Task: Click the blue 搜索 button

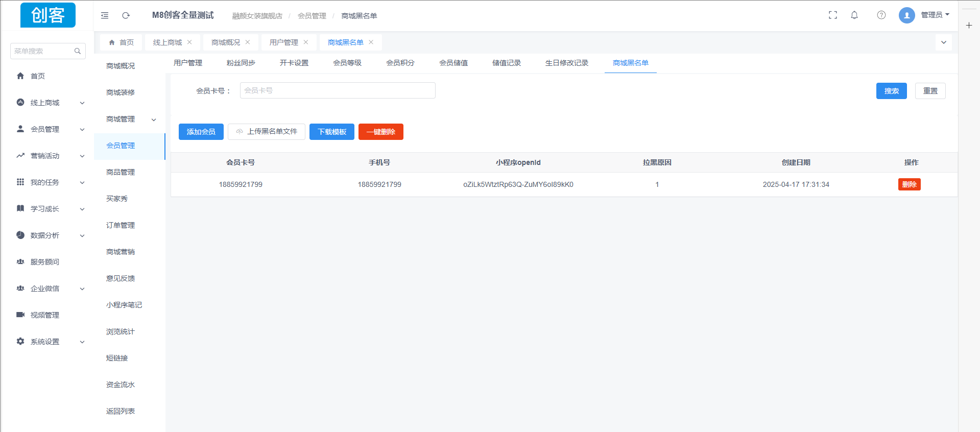Action: [892, 91]
